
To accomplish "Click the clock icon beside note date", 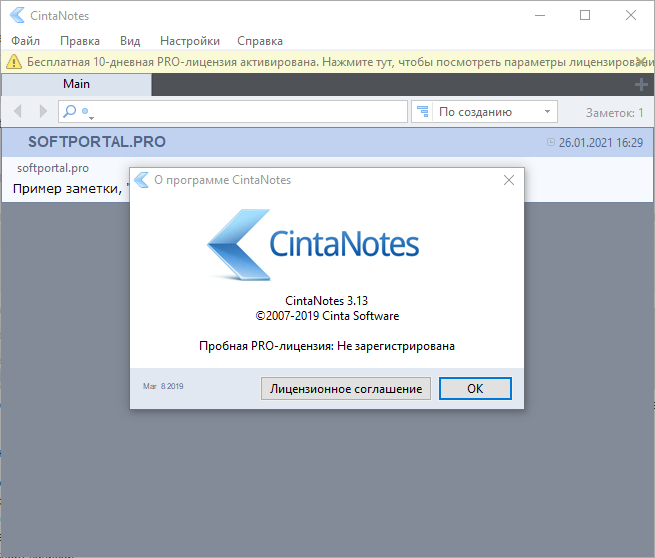I will [x=551, y=142].
